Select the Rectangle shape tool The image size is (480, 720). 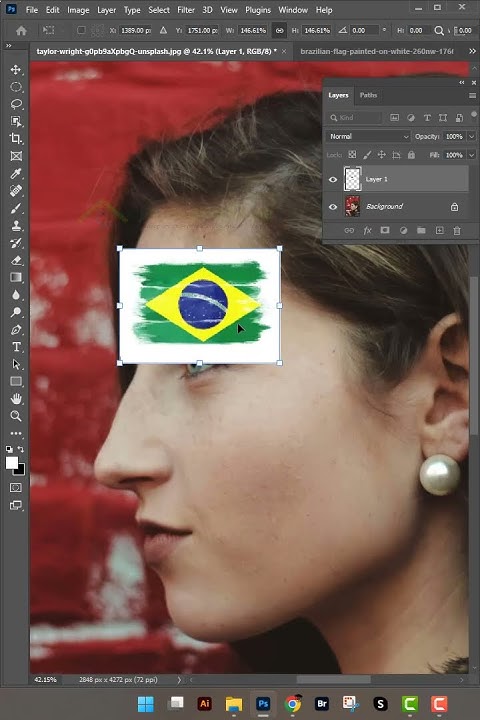click(16, 382)
